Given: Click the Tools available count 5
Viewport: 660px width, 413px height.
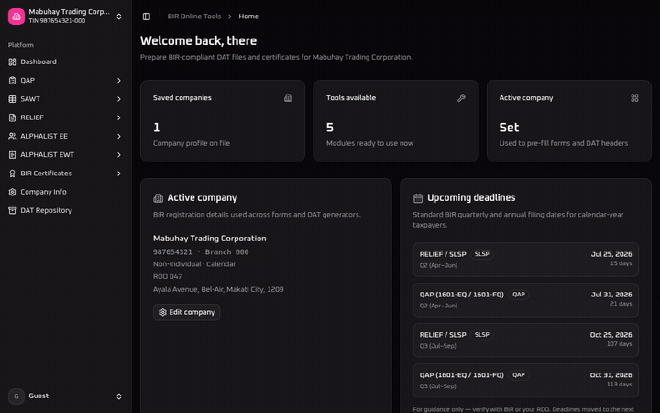Looking at the screenshot, I should 330,127.
